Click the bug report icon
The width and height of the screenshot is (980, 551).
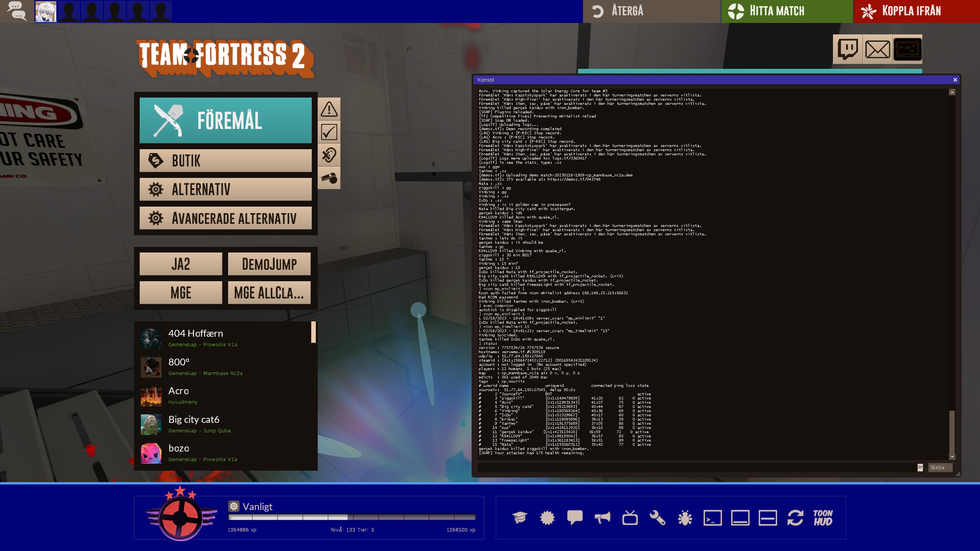pos(685,518)
